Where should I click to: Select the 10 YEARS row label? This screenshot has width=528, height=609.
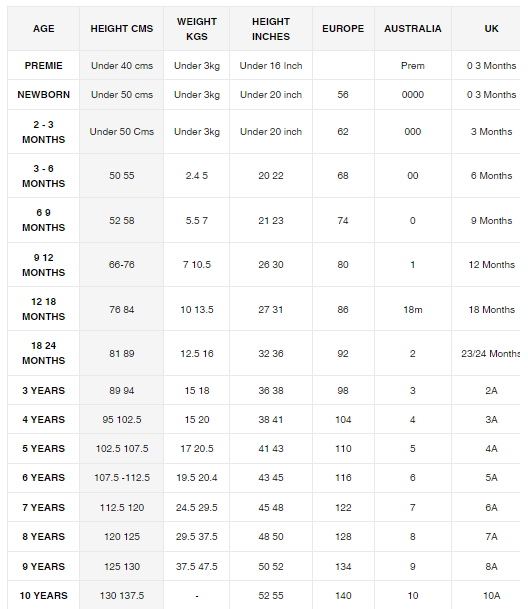coord(44,595)
